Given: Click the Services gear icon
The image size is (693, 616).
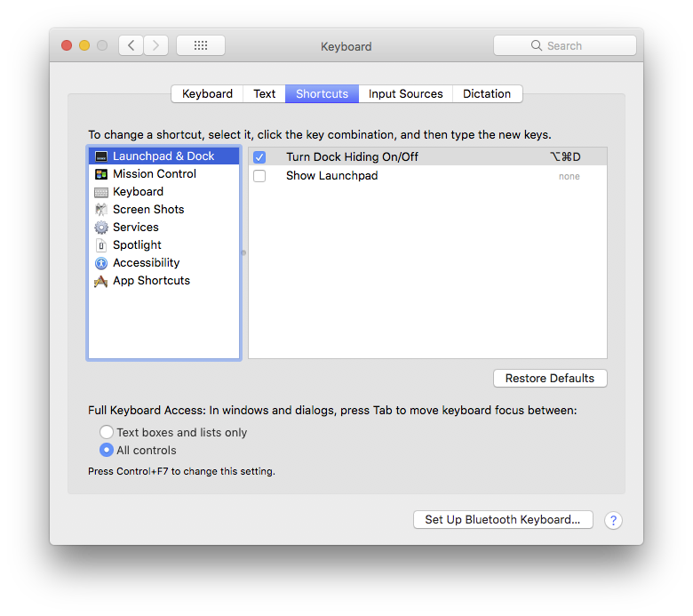Looking at the screenshot, I should pyautogui.click(x=101, y=228).
